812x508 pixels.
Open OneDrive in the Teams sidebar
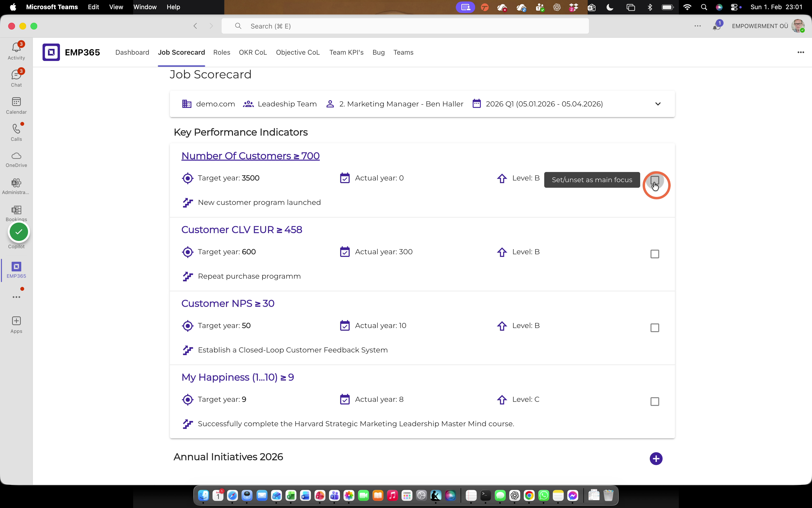pyautogui.click(x=16, y=159)
